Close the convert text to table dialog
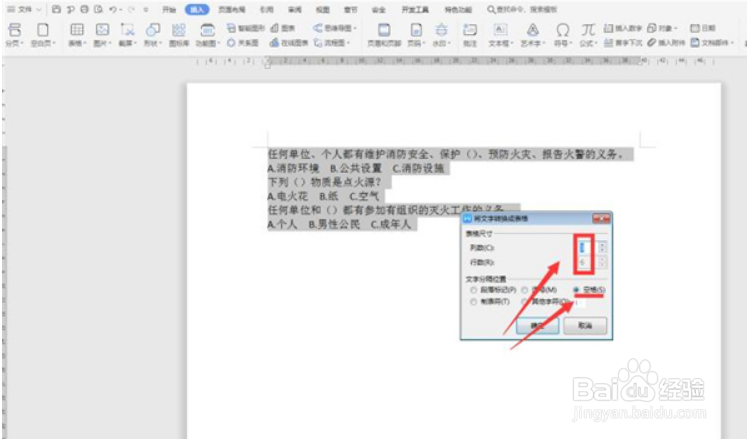This screenshot has width=747, height=439. click(x=601, y=219)
